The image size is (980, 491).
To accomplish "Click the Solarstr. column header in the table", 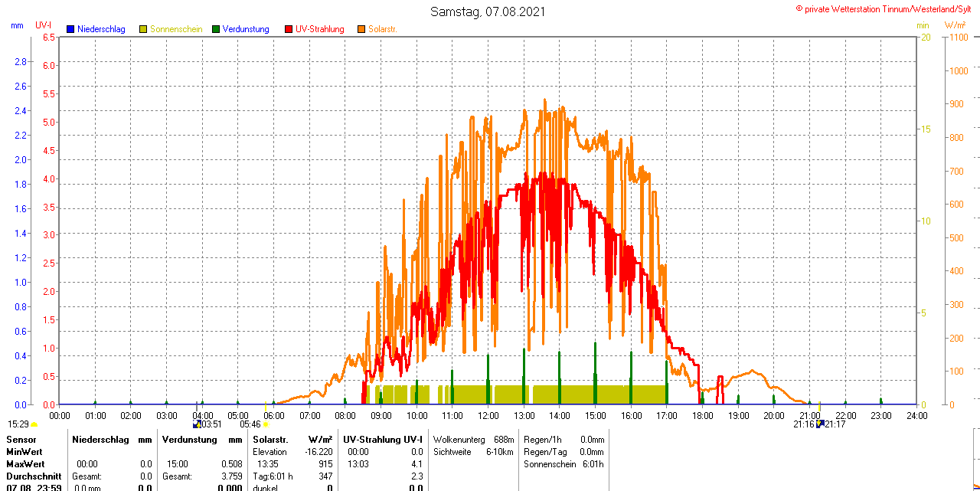I will coord(270,440).
